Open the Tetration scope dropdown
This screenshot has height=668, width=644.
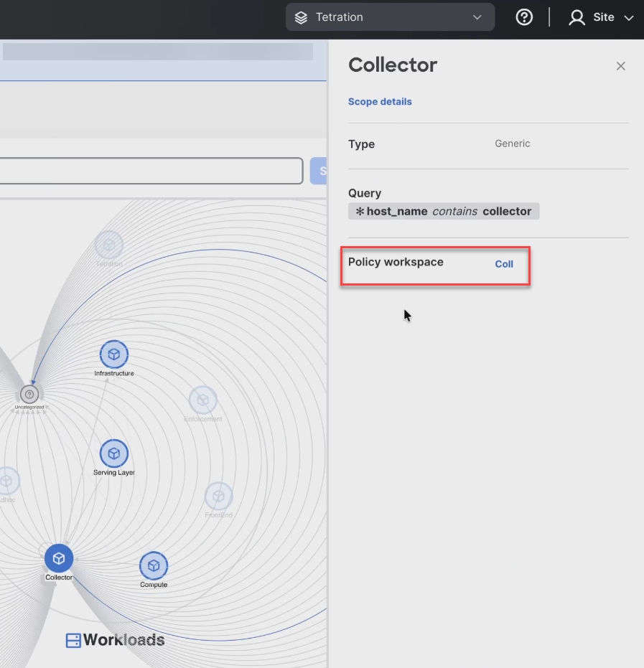(x=390, y=17)
